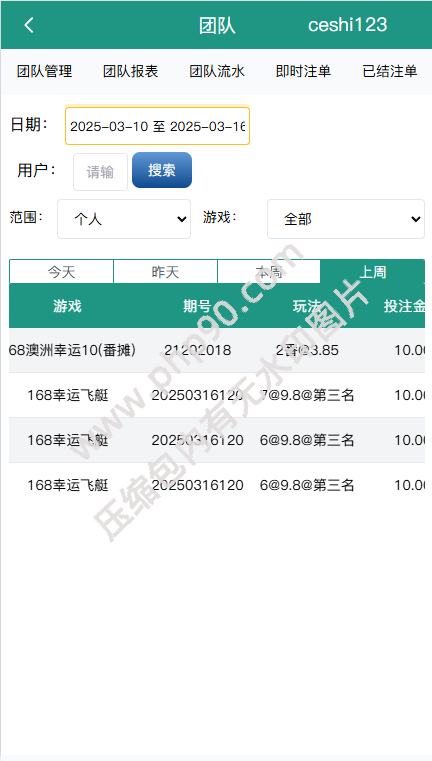Open the 团队流水 tab
The image size is (432, 761).
[x=217, y=71]
